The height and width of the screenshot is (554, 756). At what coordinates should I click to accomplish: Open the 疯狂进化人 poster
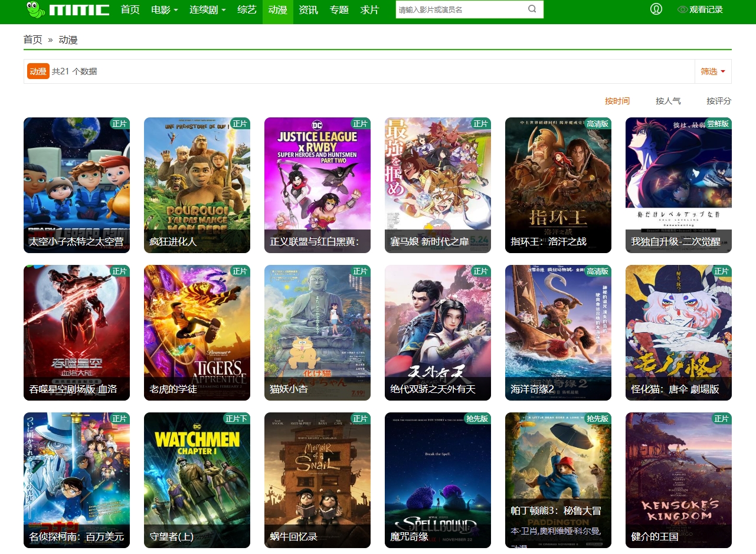197,185
